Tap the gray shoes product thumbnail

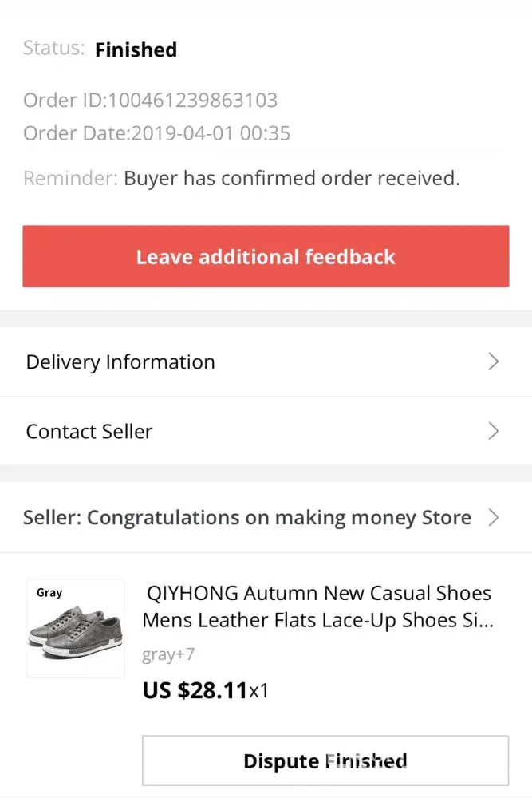[x=75, y=628]
